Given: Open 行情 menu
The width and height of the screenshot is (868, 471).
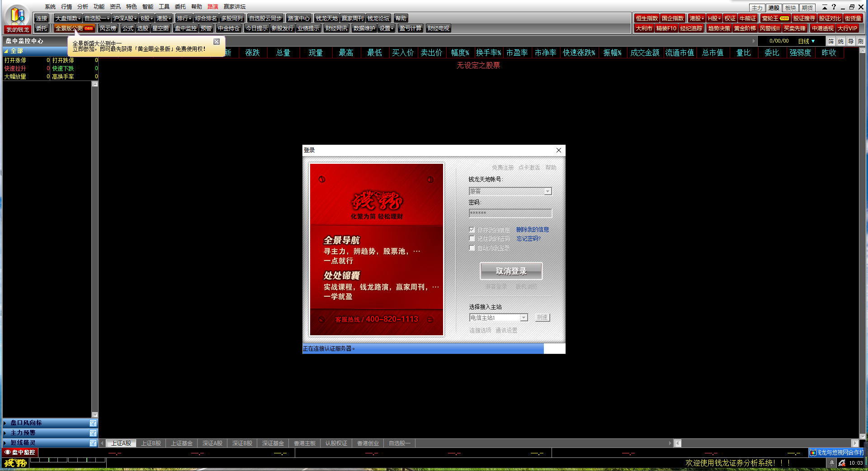Looking at the screenshot, I should pos(66,7).
